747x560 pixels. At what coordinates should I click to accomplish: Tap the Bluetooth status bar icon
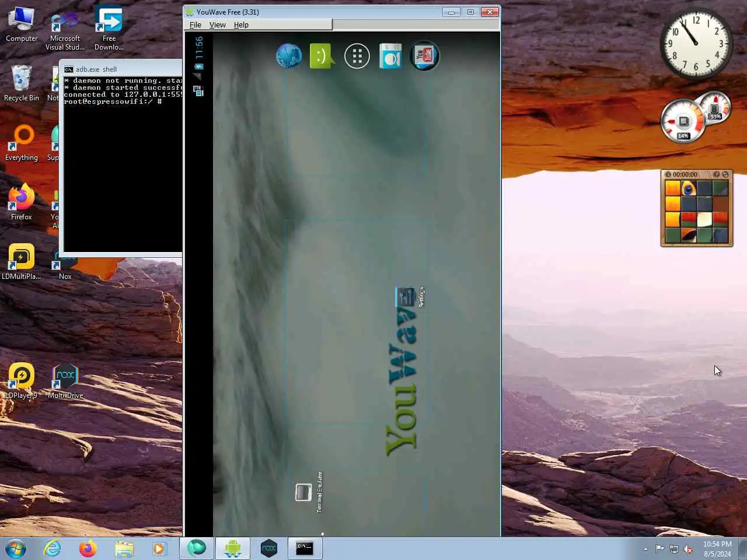pos(199,66)
